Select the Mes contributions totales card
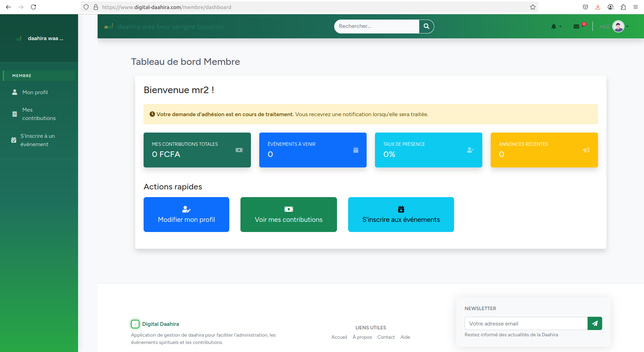644x352 pixels. 197,150
